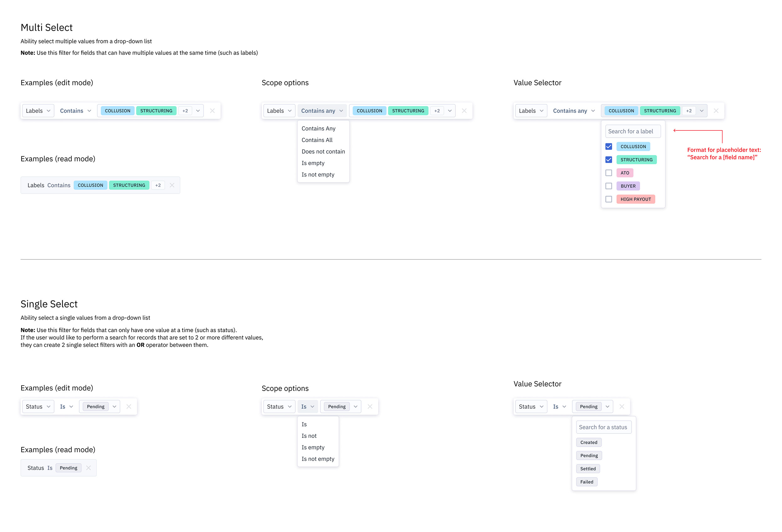Screen dimensions: 782x532
Task: Remove the read-mode Labels filter chip
Action: [x=172, y=185]
